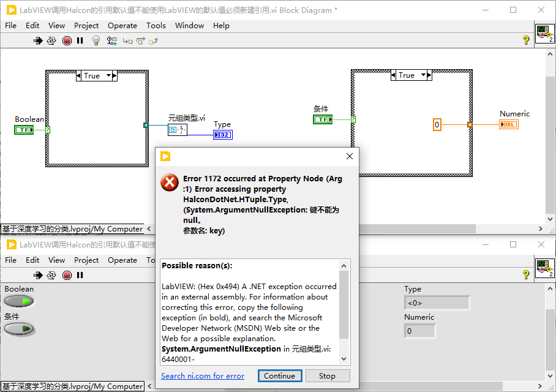Click Run arrow in block diagram toolbar
Image resolution: width=556 pixels, height=392 pixels.
(x=37, y=41)
